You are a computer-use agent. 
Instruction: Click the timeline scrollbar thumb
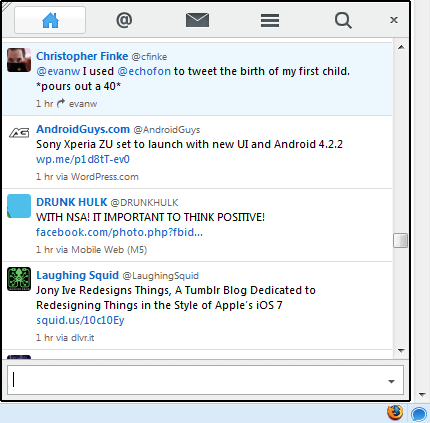coord(400,240)
